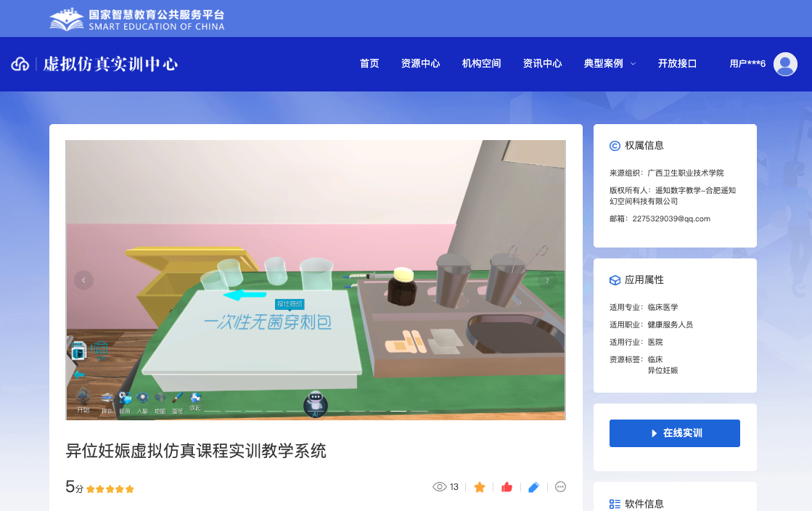
Task: Show the previous carousel image
Action: (83, 280)
